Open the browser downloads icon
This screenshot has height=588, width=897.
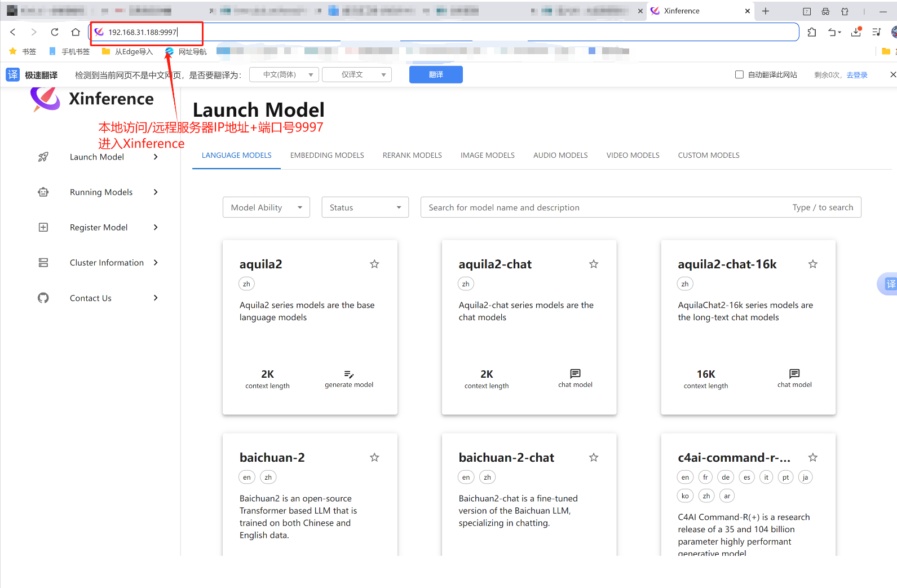click(856, 32)
